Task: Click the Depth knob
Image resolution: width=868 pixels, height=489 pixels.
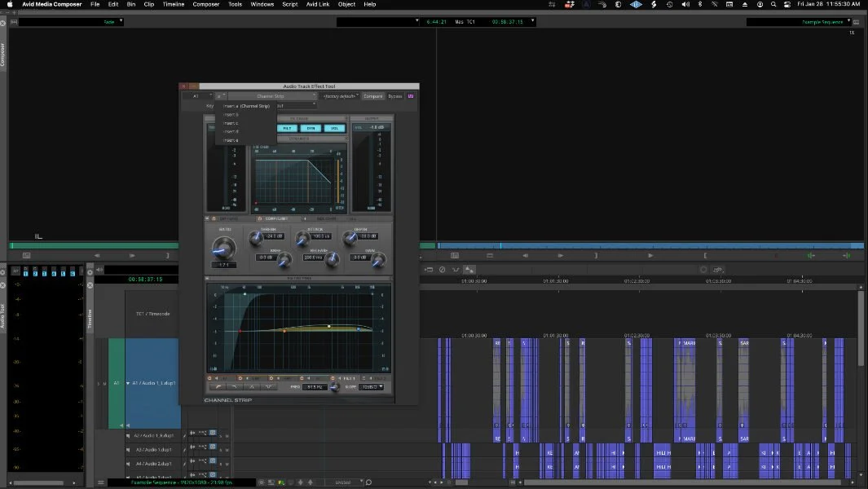Action: [350, 239]
